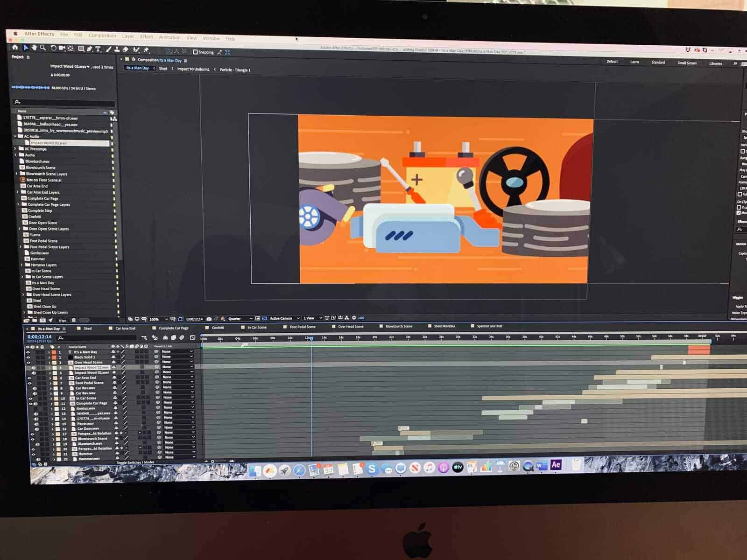The width and height of the screenshot is (747, 560).
Task: Pick the Puppet Pin tool
Action: [x=146, y=50]
